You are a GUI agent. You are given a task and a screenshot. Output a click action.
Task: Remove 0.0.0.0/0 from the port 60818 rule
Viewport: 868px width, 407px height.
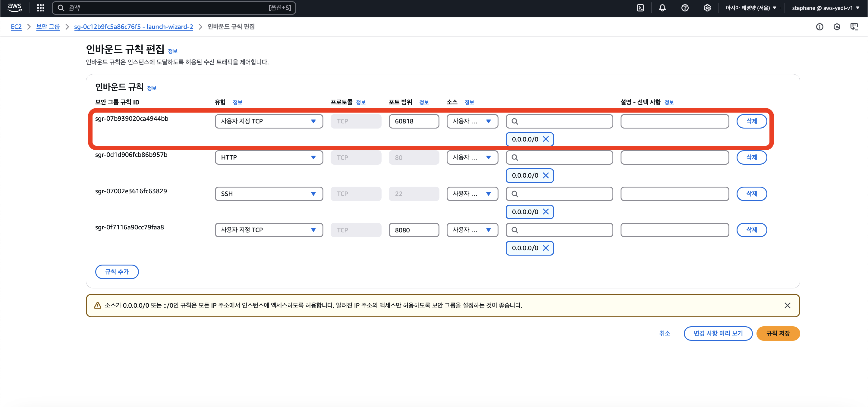coord(546,139)
